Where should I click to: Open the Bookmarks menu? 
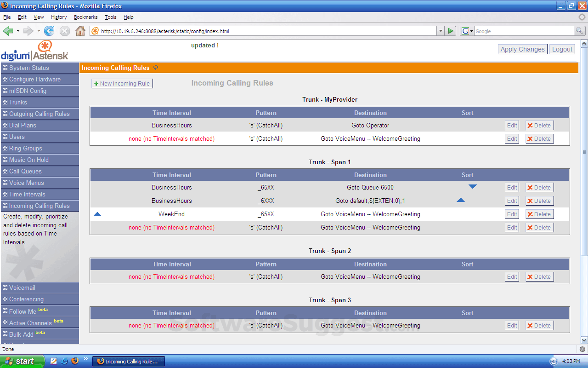[85, 17]
